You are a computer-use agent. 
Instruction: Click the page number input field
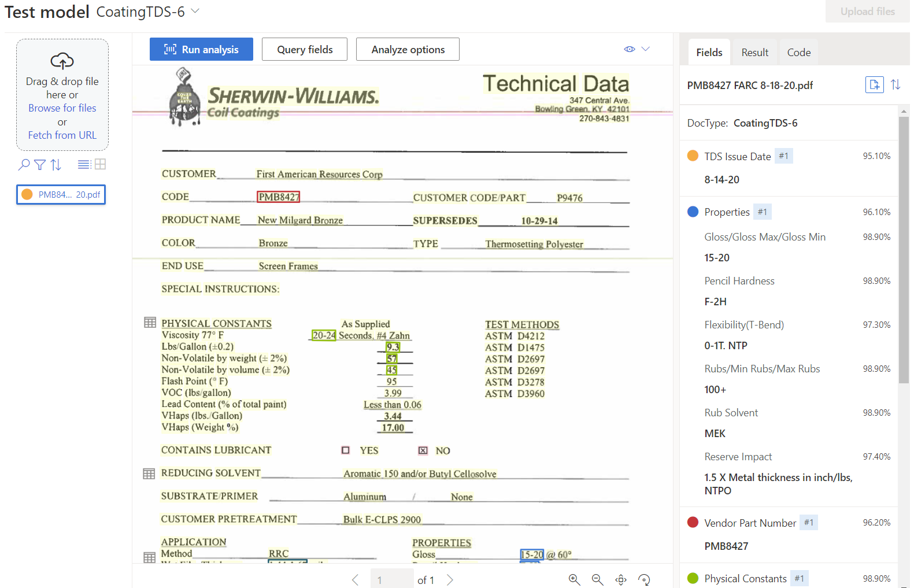coord(392,579)
